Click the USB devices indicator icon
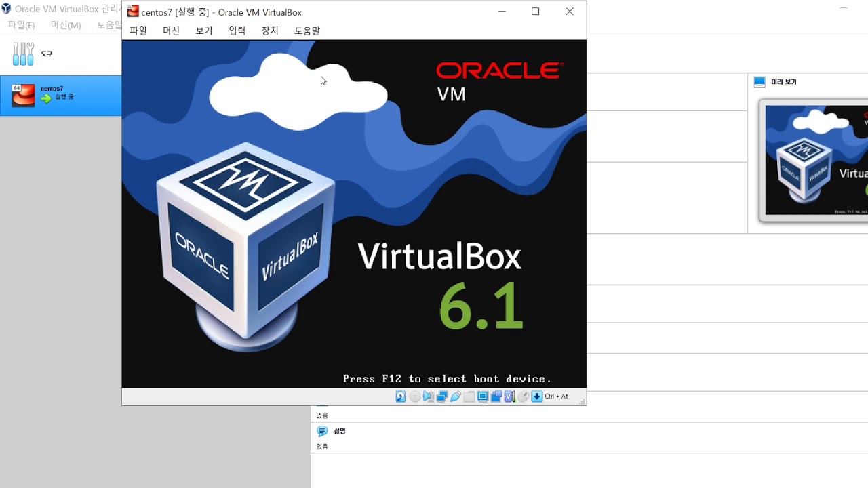This screenshot has width=868, height=488. pos(456,396)
